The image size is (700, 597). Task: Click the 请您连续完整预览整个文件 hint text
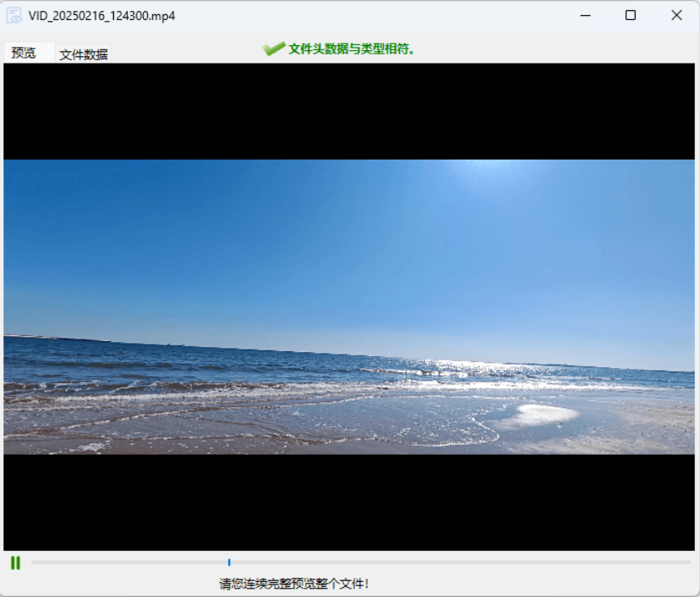click(294, 584)
